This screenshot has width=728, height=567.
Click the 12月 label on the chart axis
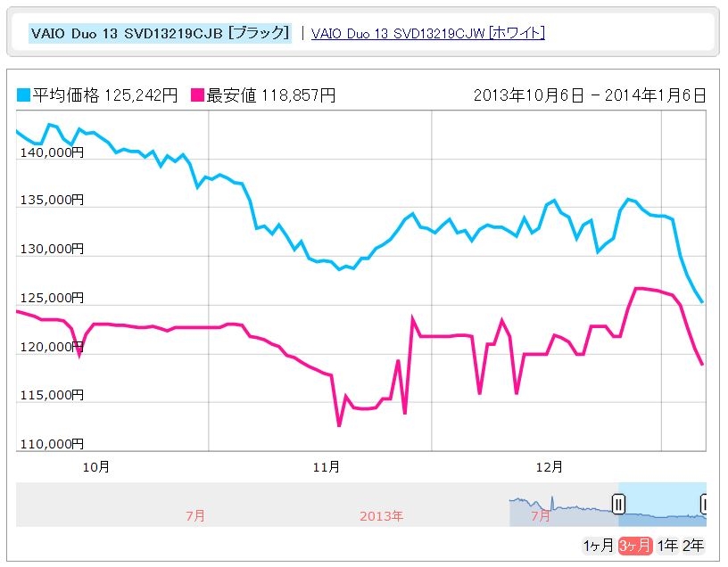(550, 465)
